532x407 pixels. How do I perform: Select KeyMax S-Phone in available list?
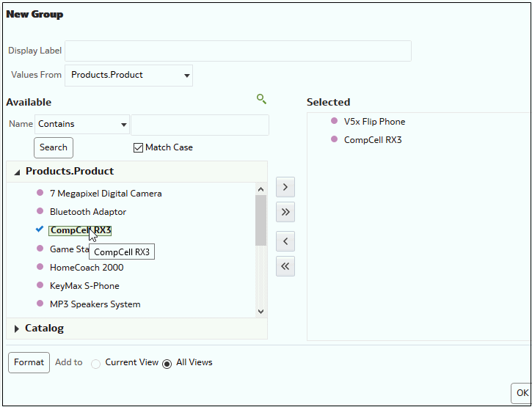tap(84, 285)
